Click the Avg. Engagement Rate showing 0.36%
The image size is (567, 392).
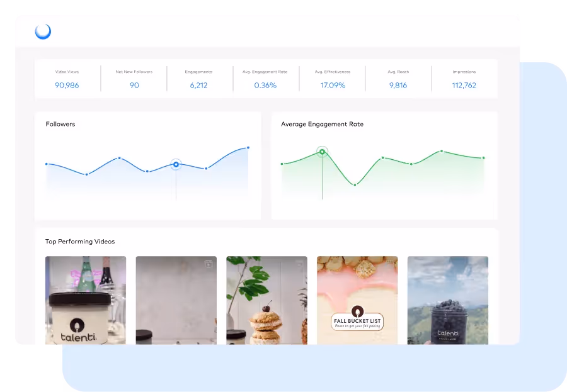(265, 79)
